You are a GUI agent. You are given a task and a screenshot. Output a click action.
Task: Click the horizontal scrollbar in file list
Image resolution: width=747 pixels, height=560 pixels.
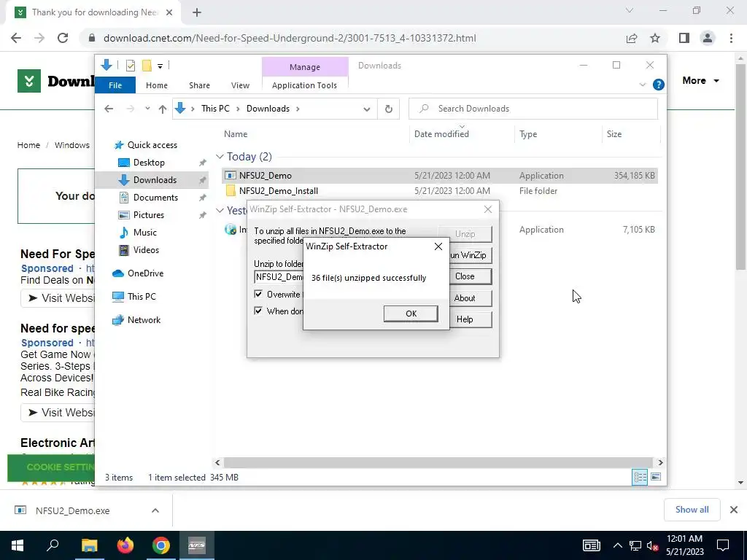[x=438, y=462]
